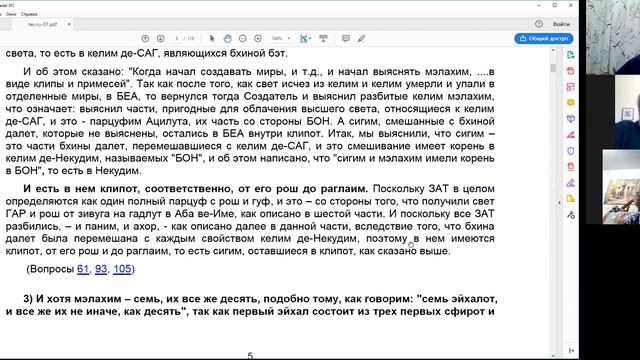640x360 pixels.
Task: Select the teo-ru-07.pdf tab
Action: click(x=42, y=24)
